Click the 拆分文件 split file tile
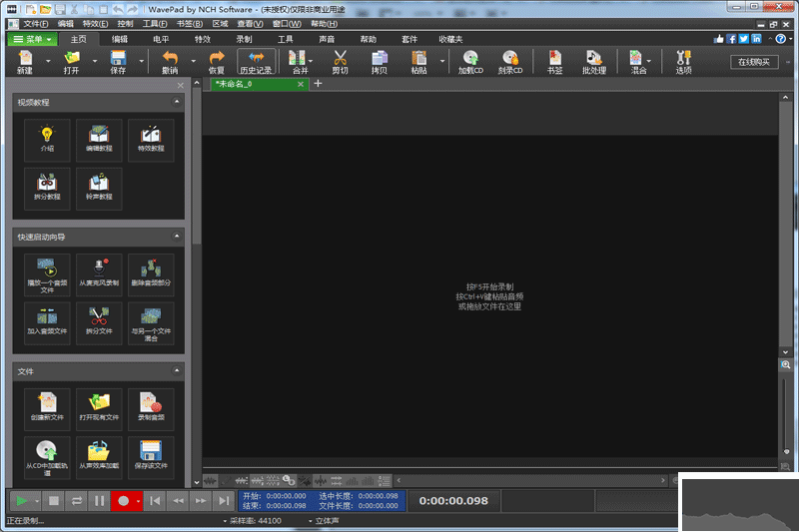This screenshot has height=532, width=799. [99, 324]
